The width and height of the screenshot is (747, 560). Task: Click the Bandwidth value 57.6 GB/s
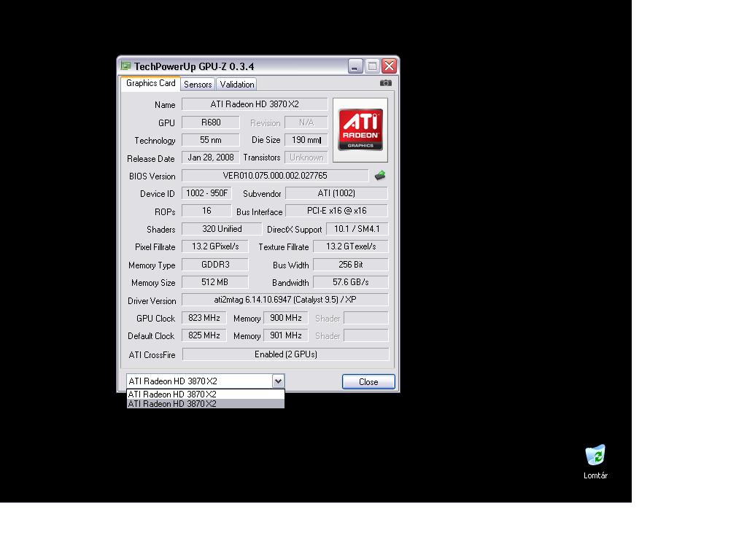click(x=351, y=282)
